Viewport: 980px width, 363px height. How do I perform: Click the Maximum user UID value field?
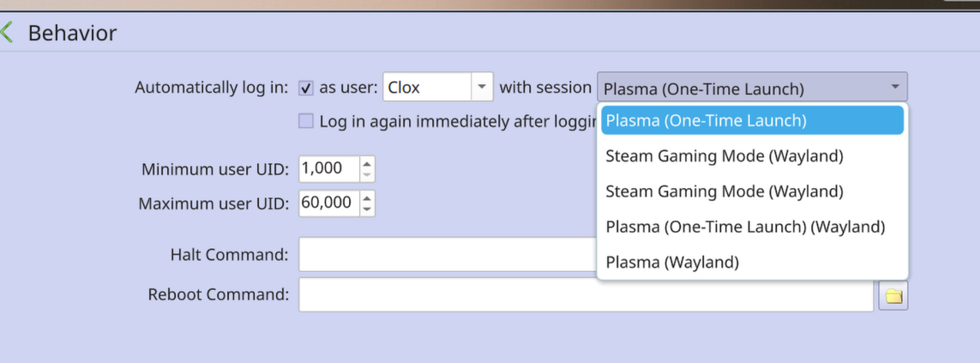click(x=328, y=203)
